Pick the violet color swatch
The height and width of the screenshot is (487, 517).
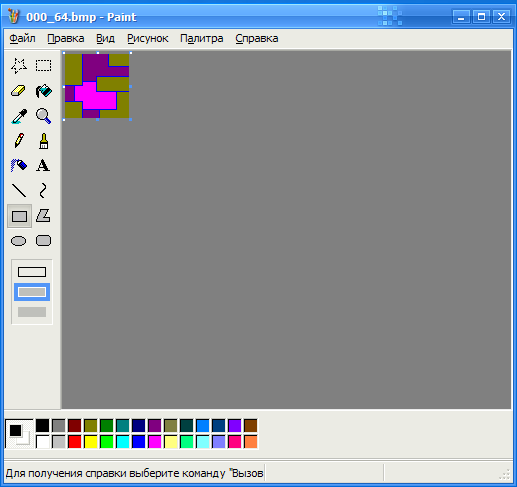235,426
